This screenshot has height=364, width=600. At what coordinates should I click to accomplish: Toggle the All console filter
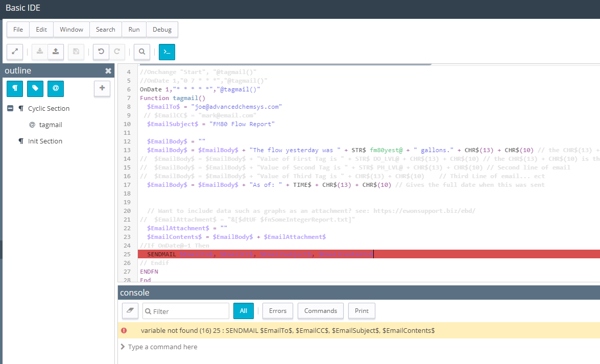243,310
